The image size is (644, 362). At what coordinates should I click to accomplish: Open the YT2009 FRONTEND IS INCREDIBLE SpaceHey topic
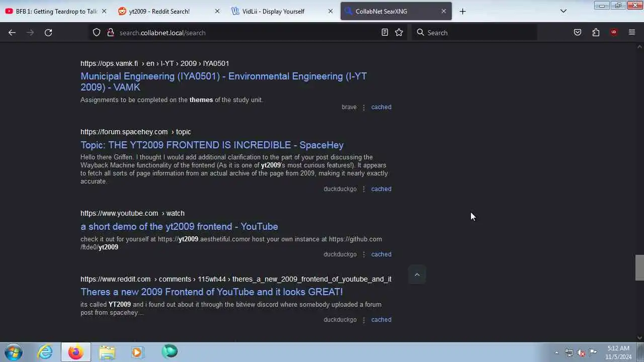click(x=212, y=145)
